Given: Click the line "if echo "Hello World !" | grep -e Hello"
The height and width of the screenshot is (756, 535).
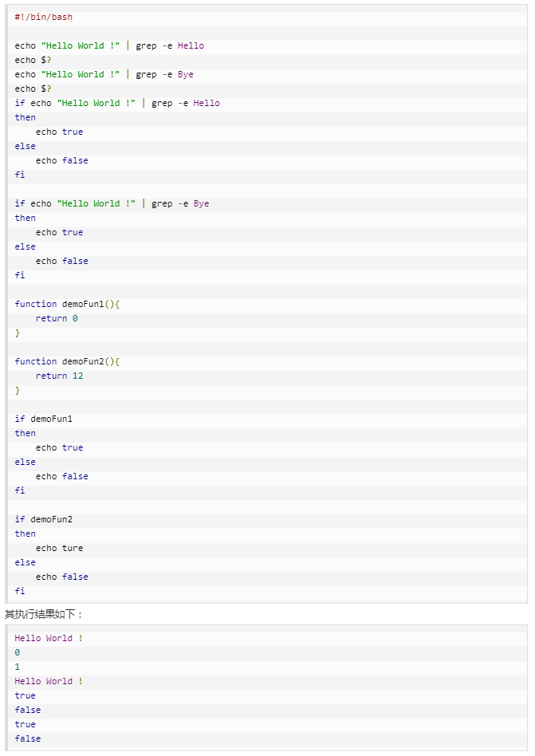Looking at the screenshot, I should coord(117,103).
